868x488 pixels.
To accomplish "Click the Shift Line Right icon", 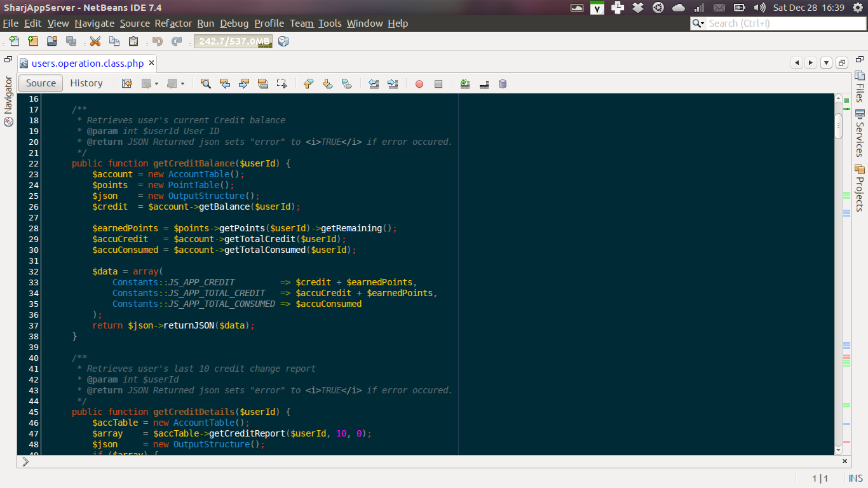I will tap(393, 83).
